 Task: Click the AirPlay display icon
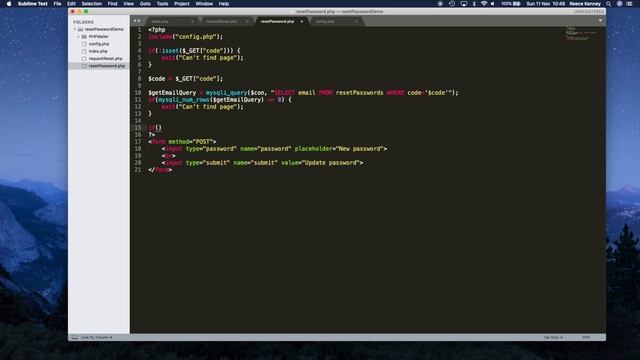click(464, 4)
